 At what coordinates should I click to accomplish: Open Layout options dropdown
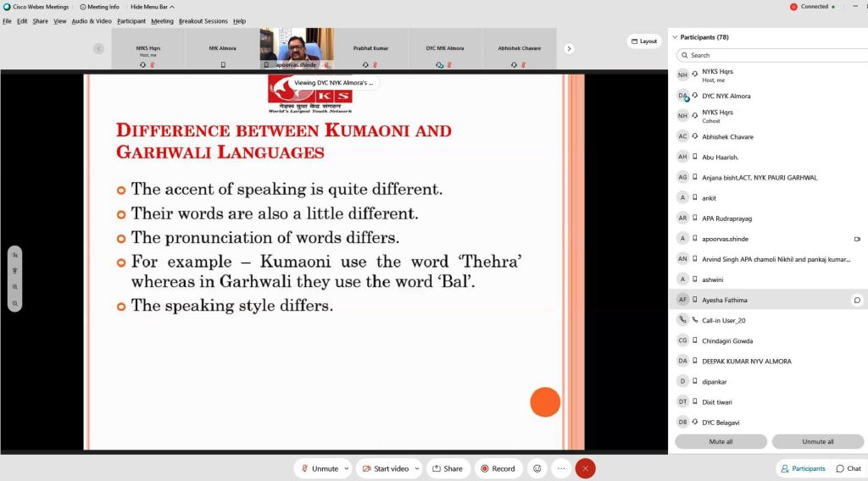click(644, 41)
